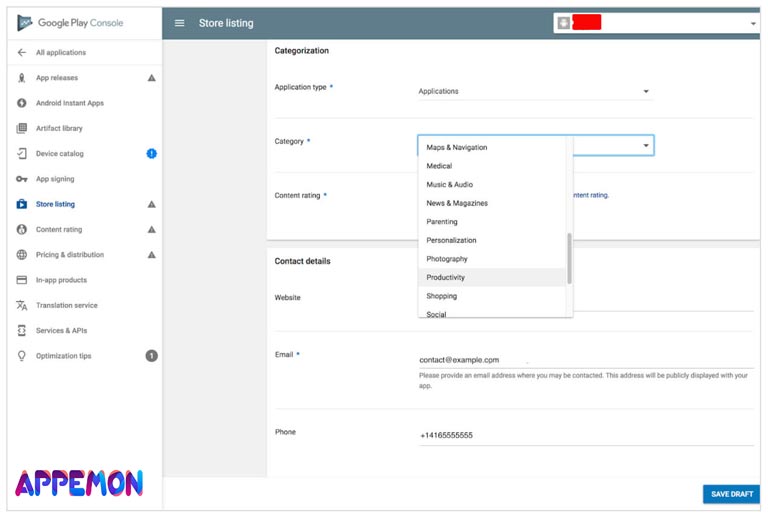Open Optimization tips section

coord(64,356)
